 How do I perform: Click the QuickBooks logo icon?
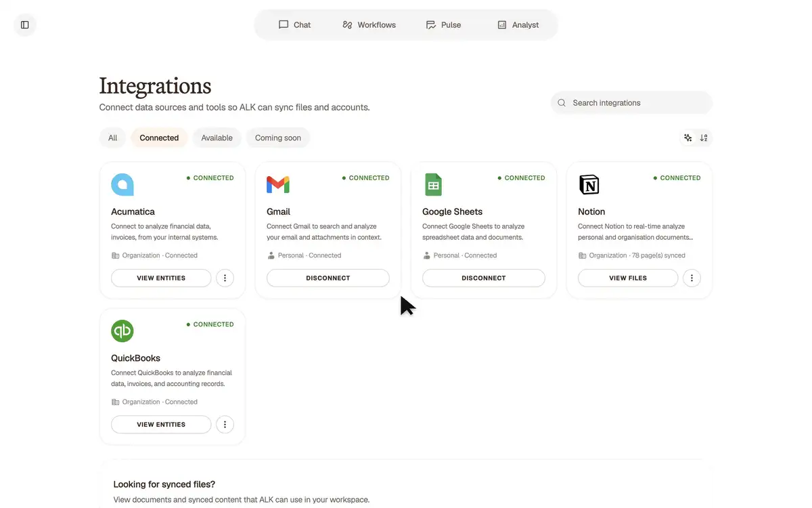click(122, 331)
